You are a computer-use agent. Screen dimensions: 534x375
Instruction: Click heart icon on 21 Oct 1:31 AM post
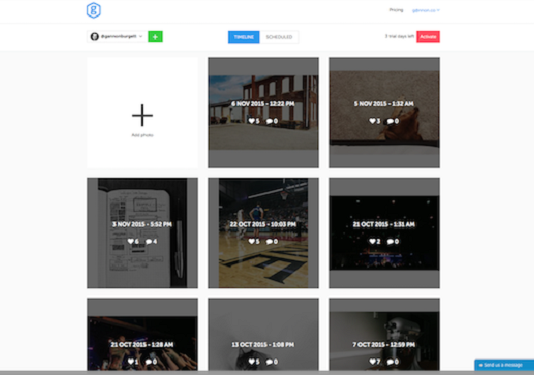point(373,241)
